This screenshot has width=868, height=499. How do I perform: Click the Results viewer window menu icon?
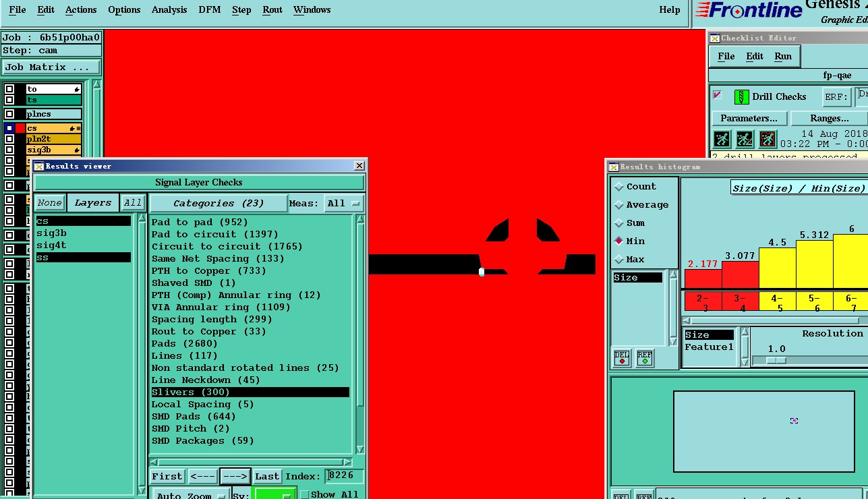coord(39,166)
